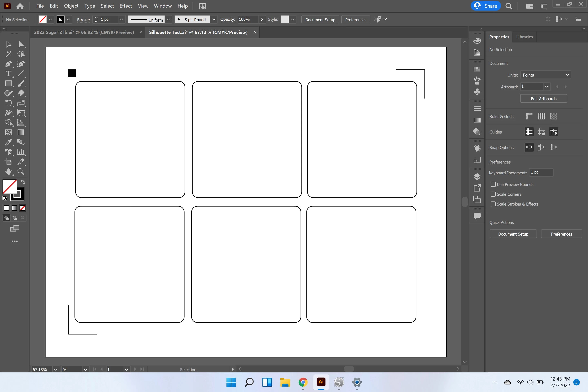Click Document Setup in Quick Actions
Screen dimensions: 588x392
(513, 234)
